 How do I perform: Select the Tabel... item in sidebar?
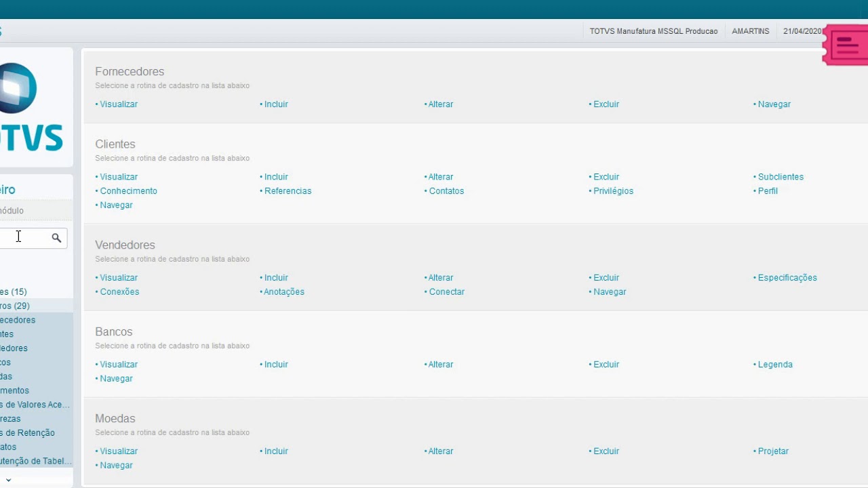(36, 462)
